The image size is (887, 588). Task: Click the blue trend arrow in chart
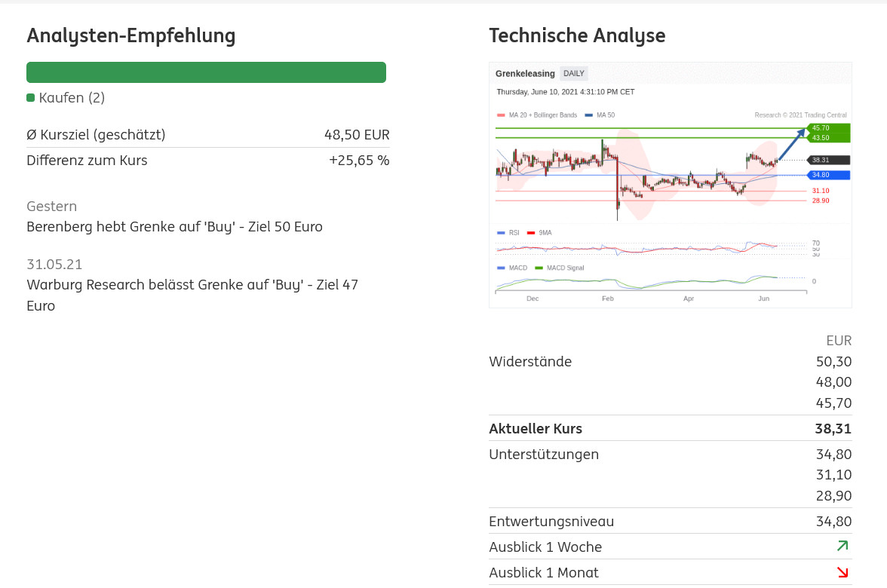[791, 143]
